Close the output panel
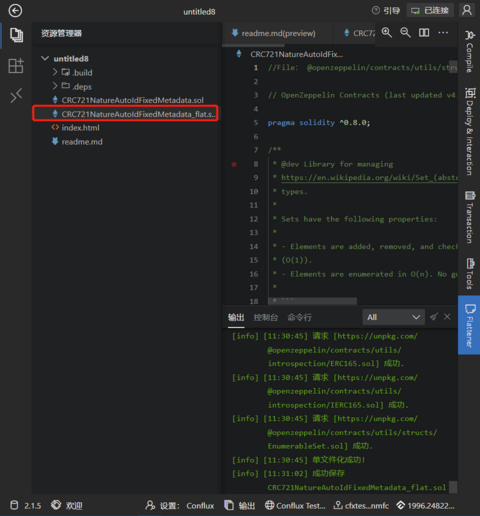 [x=447, y=317]
